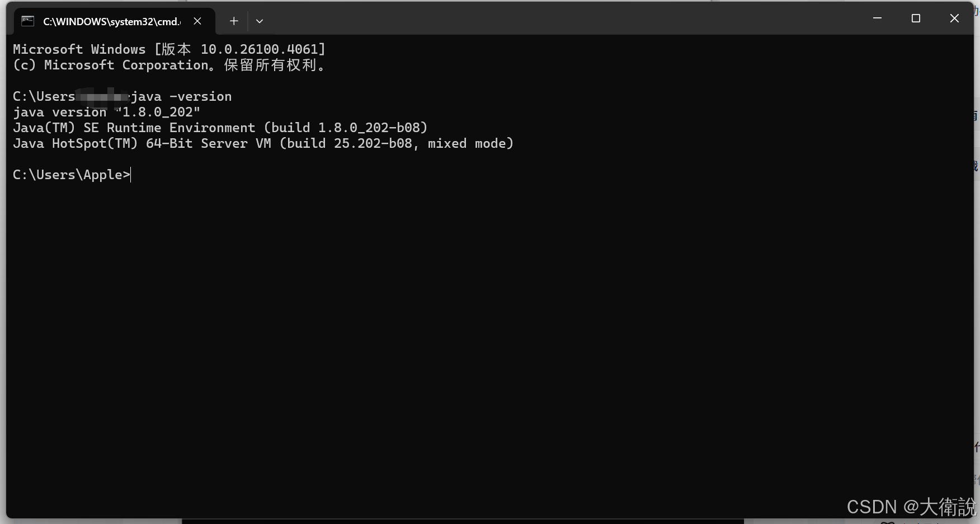Open a new tab with the plus icon
The image size is (980, 524).
pyautogui.click(x=233, y=21)
